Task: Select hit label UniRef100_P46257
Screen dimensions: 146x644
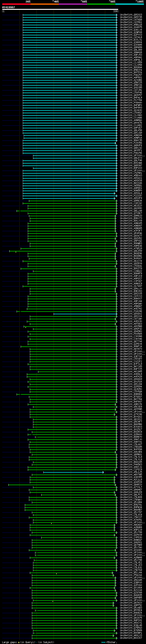Action: (131, 75)
